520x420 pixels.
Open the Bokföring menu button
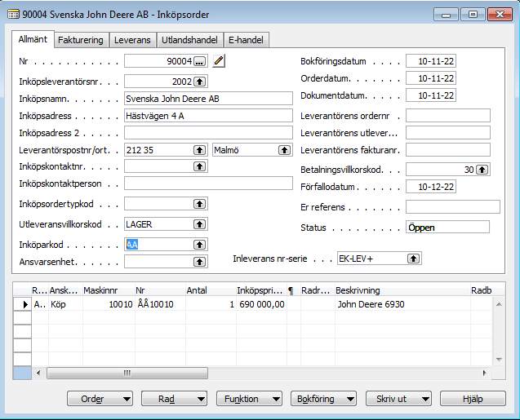(x=323, y=399)
